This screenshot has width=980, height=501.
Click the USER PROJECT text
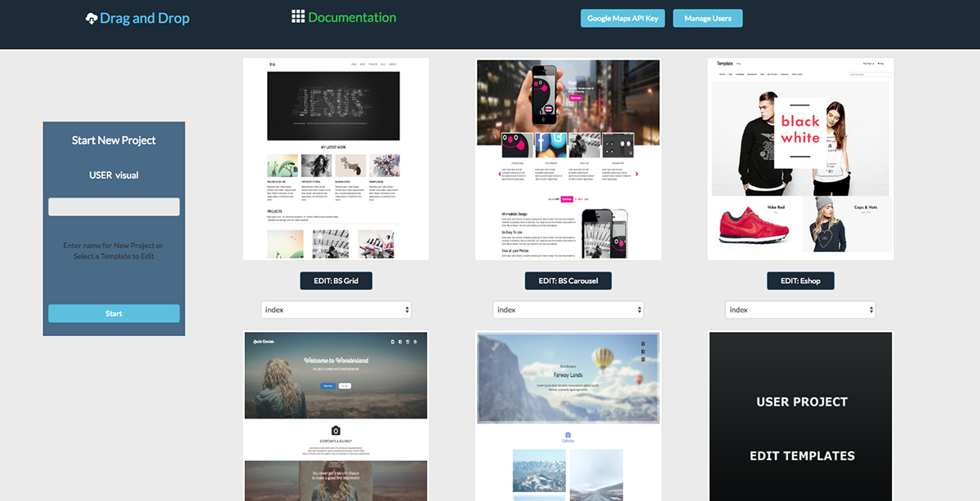pyautogui.click(x=802, y=401)
